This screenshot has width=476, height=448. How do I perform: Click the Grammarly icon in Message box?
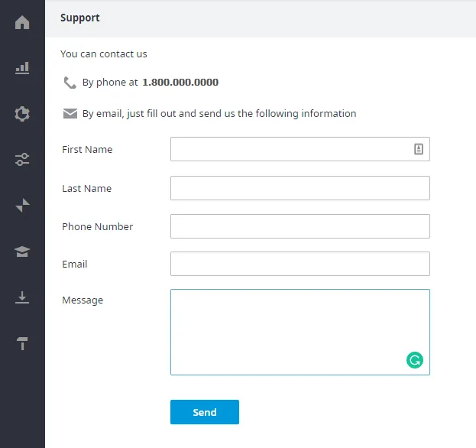tap(415, 360)
